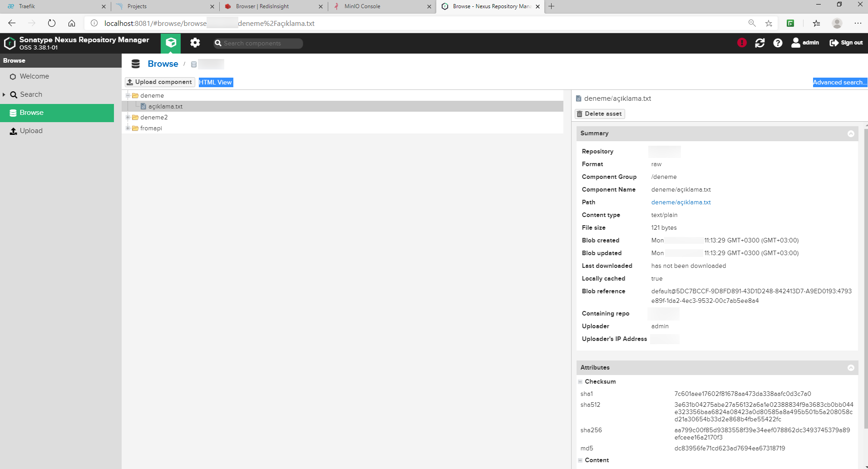Add this page to favorites star
This screenshot has height=469, width=868.
tap(769, 23)
